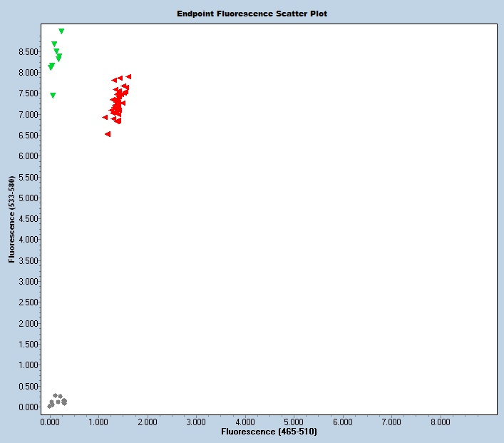
Task: Click the 3.000 tick label on Y-axis
Action: (x=29, y=282)
